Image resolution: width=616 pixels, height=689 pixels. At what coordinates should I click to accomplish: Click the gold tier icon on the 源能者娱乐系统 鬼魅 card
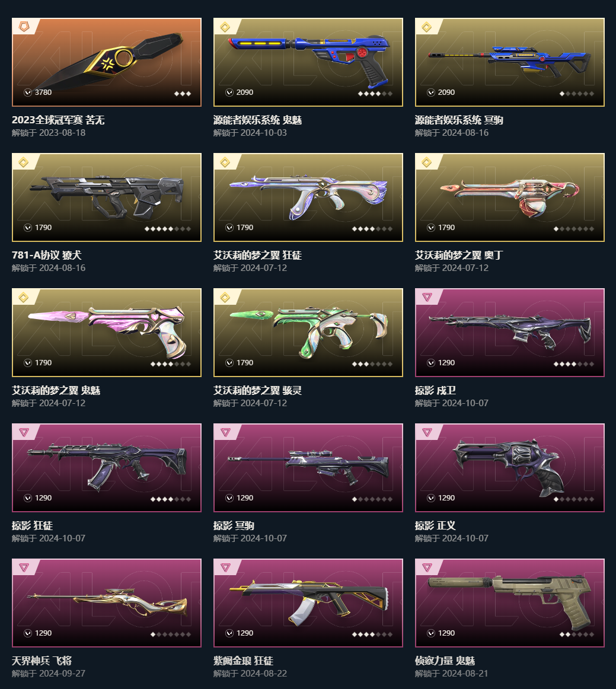(225, 27)
